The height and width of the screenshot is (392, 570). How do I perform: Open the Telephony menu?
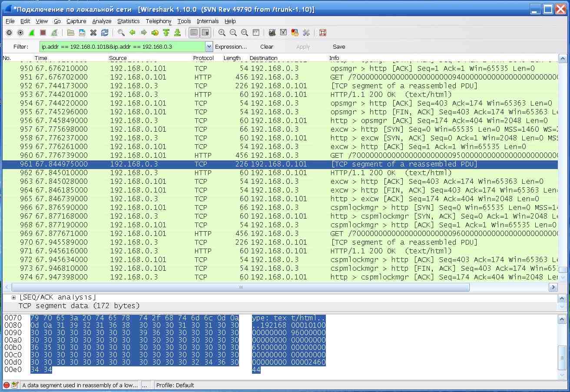pos(158,21)
